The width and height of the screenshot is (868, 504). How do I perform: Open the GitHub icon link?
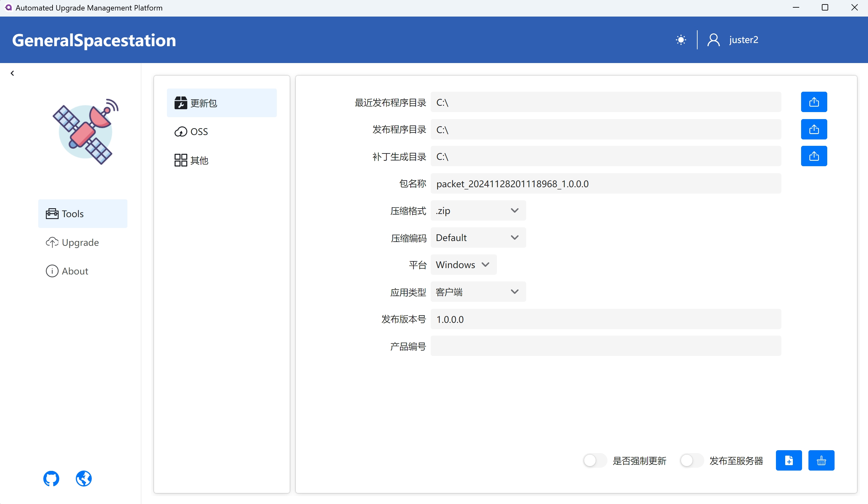pos(51,478)
